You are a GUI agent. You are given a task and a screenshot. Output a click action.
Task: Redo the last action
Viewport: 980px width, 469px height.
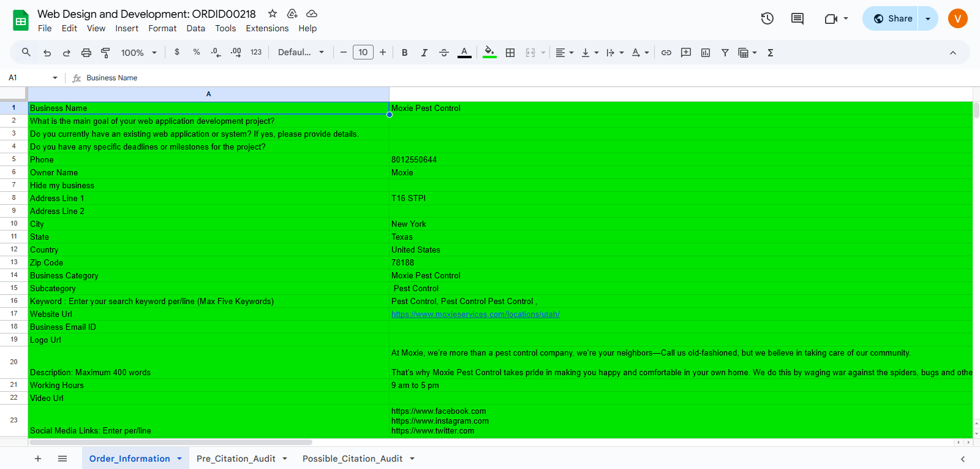[x=67, y=53]
